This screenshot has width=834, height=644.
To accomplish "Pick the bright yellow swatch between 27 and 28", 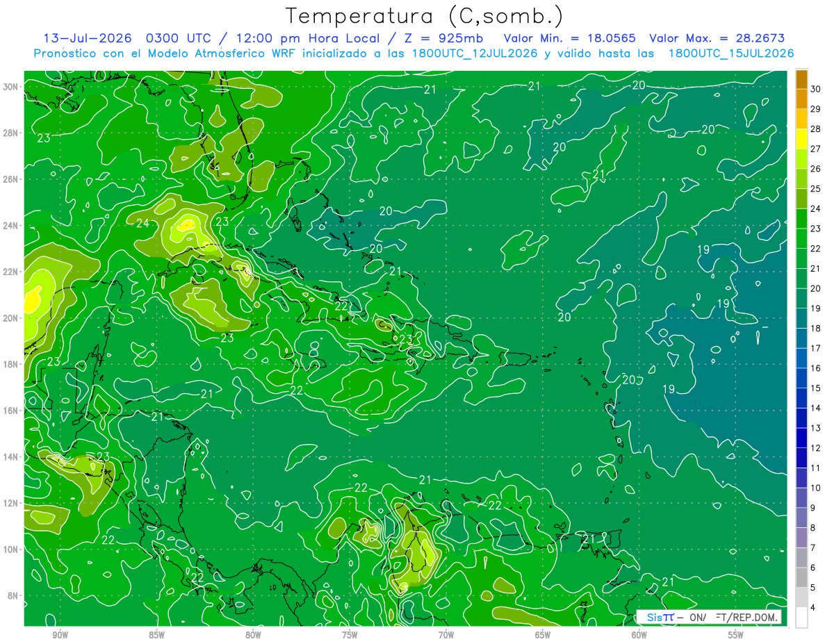I will pos(801,138).
